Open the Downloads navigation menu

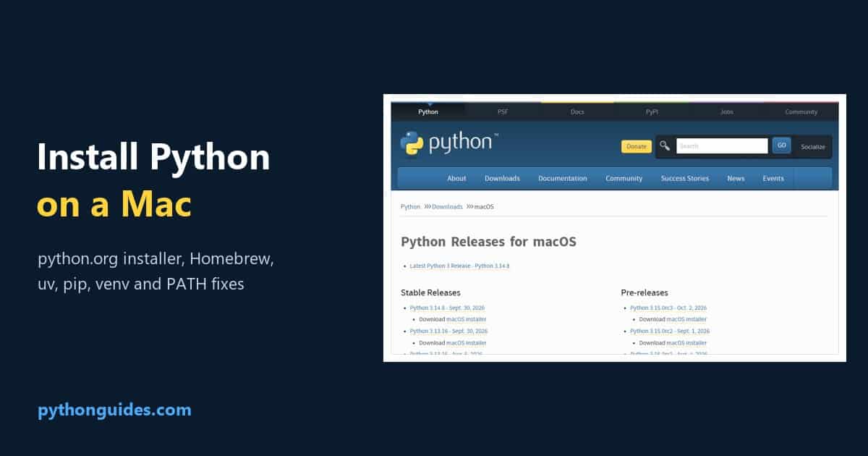point(502,179)
